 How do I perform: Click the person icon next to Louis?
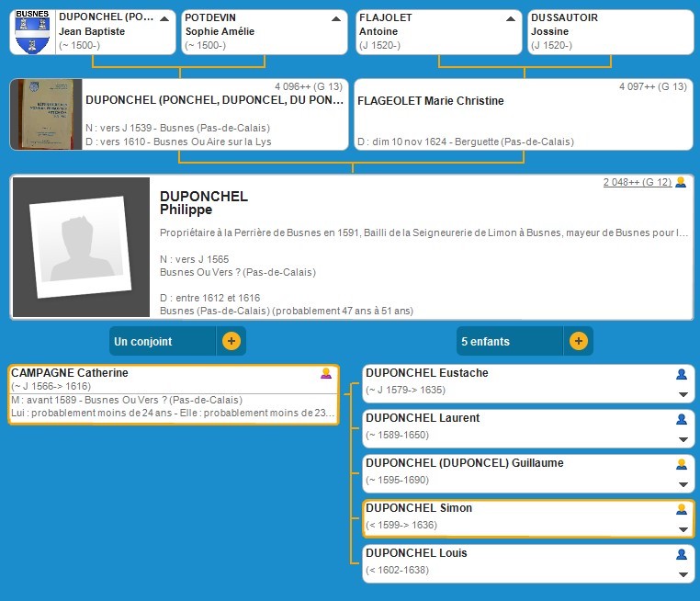681,554
